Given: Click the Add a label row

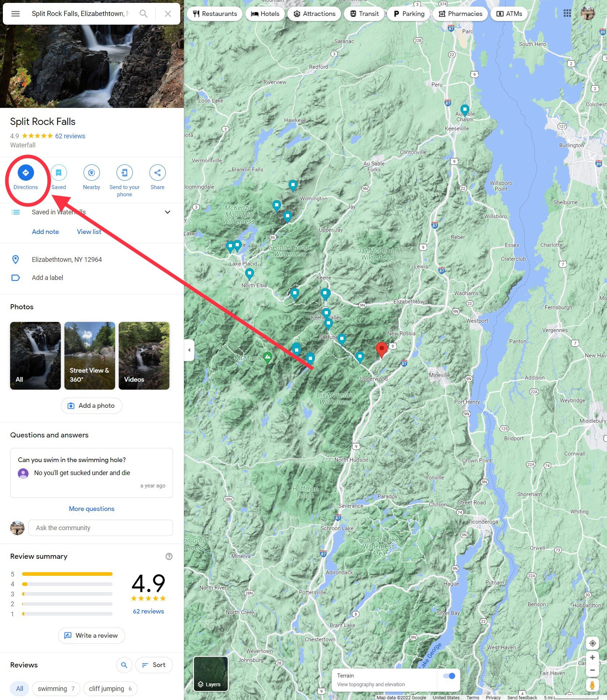Looking at the screenshot, I should pyautogui.click(x=92, y=278).
